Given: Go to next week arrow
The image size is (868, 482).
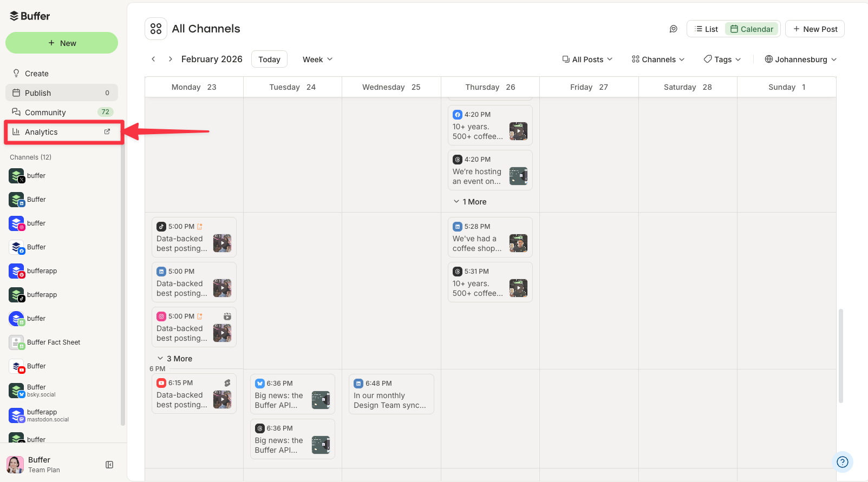Looking at the screenshot, I should click(x=170, y=59).
